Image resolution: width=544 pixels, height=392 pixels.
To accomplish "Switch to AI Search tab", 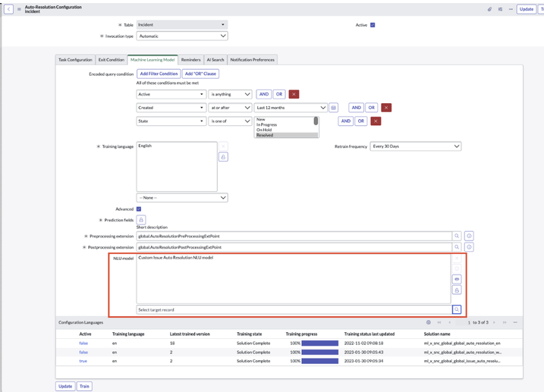I will click(215, 60).
